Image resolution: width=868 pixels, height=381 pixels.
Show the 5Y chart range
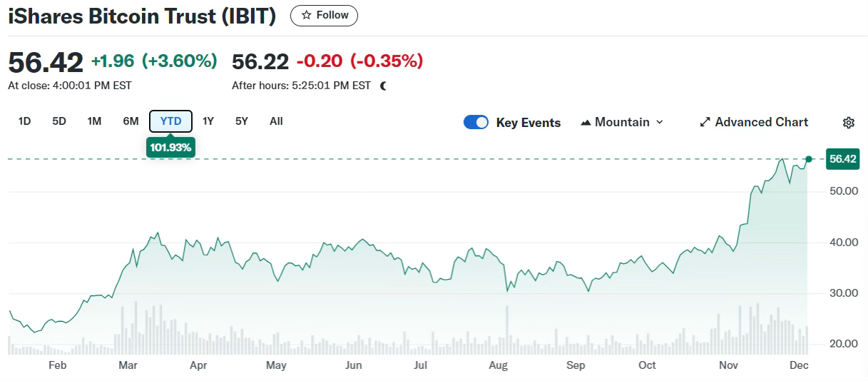click(242, 121)
